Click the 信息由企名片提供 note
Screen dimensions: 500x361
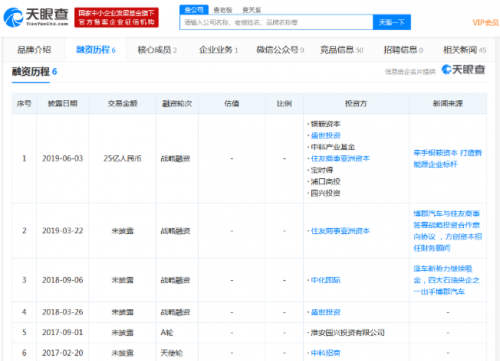point(410,72)
